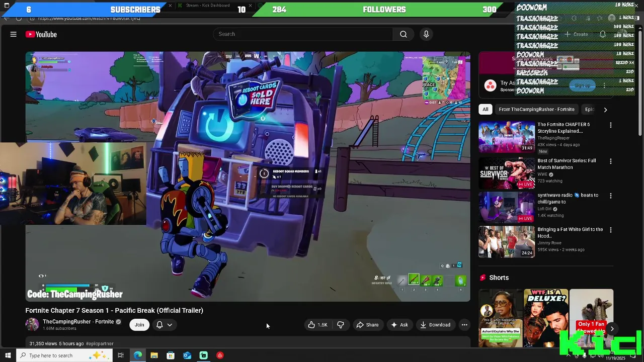The height and width of the screenshot is (362, 644).
Task: Open Outlook from taskbar
Action: point(187,355)
